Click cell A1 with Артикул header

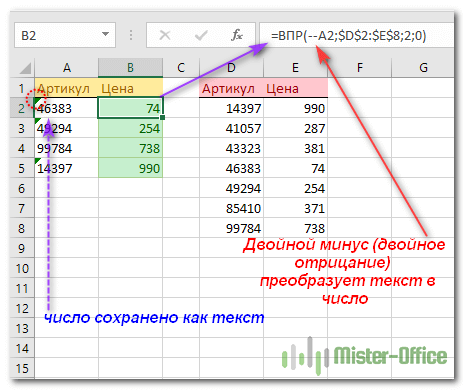click(x=66, y=88)
